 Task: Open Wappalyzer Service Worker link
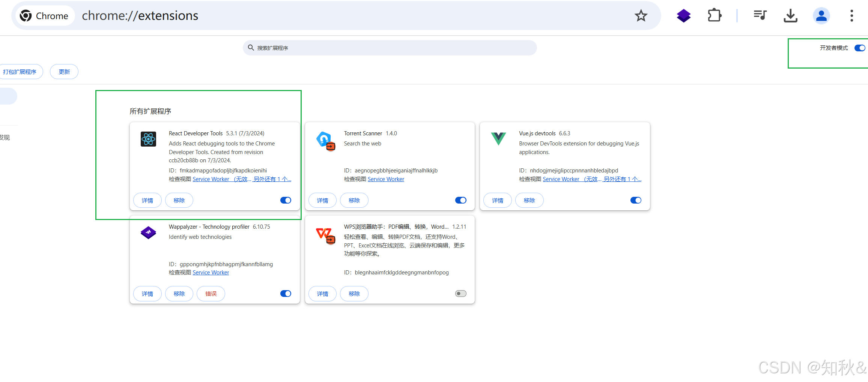tap(211, 273)
